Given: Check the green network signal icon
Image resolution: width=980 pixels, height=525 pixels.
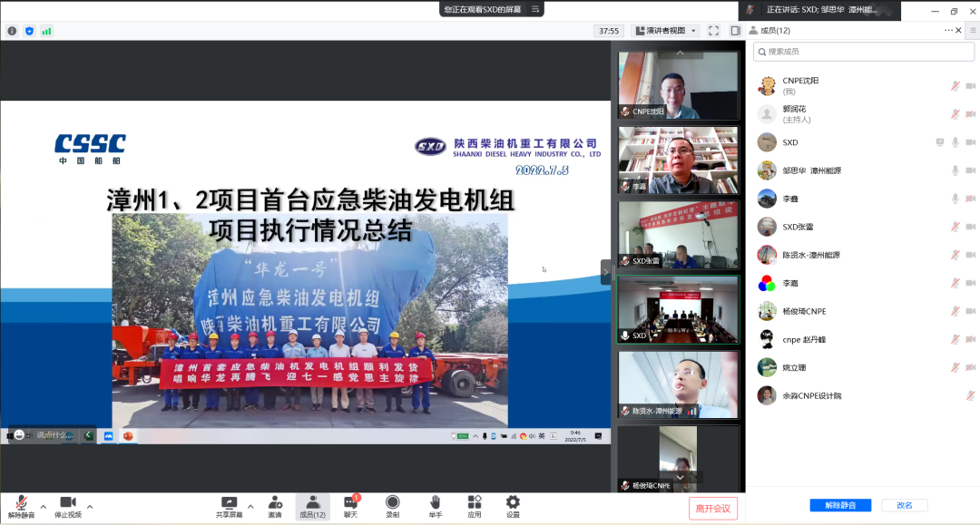Looking at the screenshot, I should pos(47,31).
